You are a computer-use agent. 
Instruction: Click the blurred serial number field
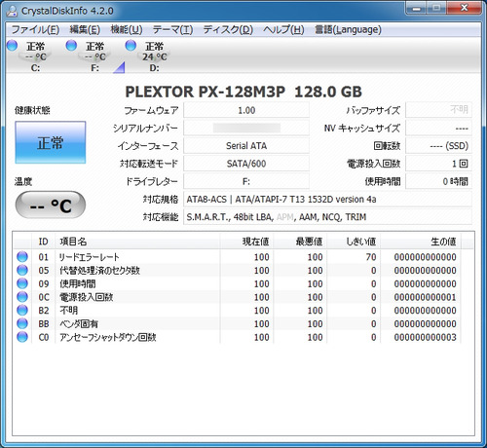pos(246,128)
